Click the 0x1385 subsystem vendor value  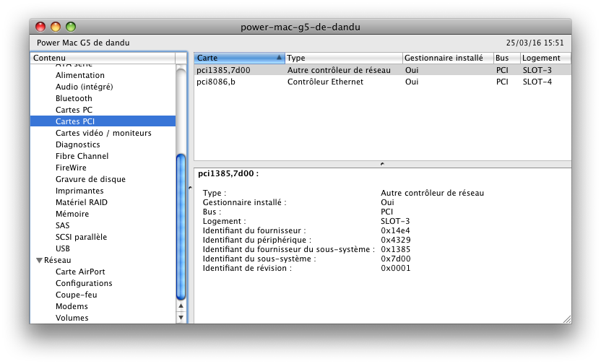[x=396, y=249]
